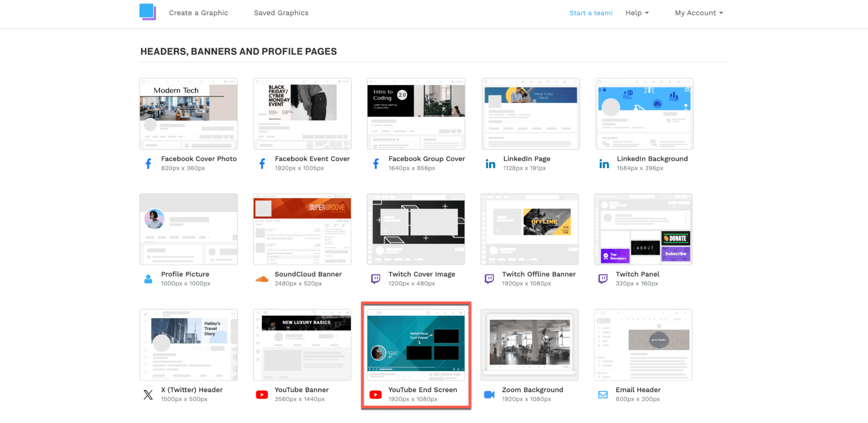Click the Zoom camera icon beside Zoom Background
The image size is (868, 423).
click(489, 395)
